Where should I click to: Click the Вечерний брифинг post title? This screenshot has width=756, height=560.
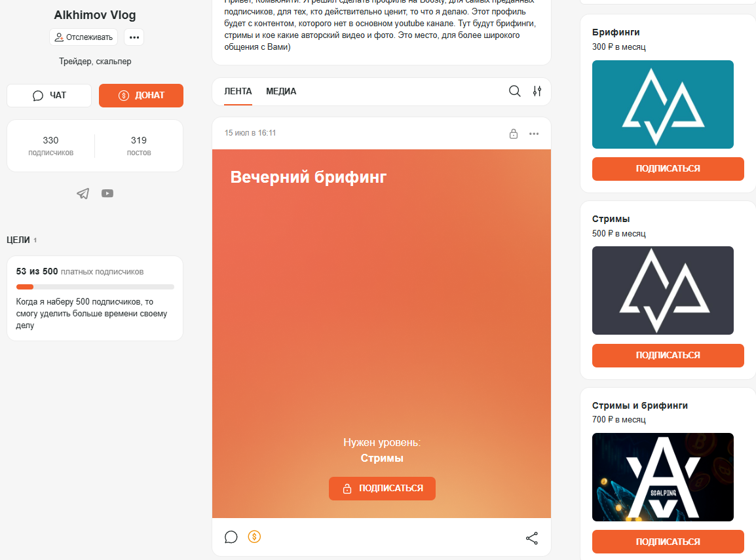309,177
